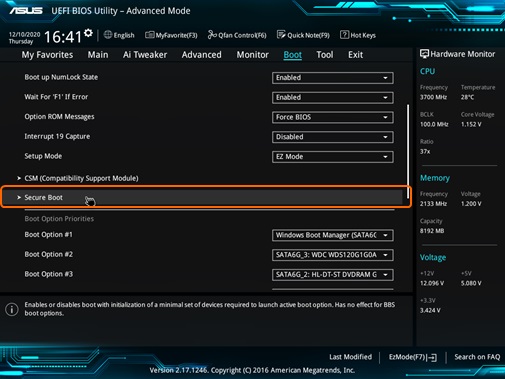
Task: Open Option ROM Messages dropdown
Action: click(333, 117)
